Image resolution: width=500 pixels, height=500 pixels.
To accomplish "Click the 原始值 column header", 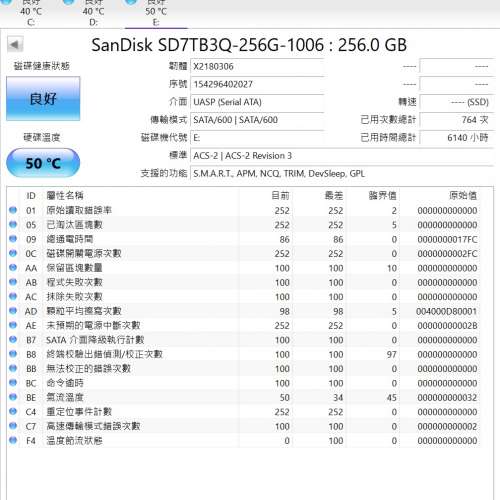I will coord(463,196).
